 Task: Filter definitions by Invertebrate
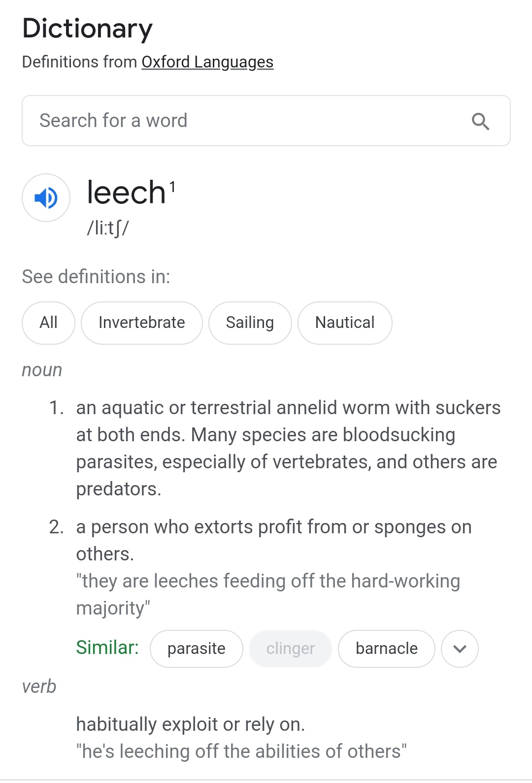point(142,323)
